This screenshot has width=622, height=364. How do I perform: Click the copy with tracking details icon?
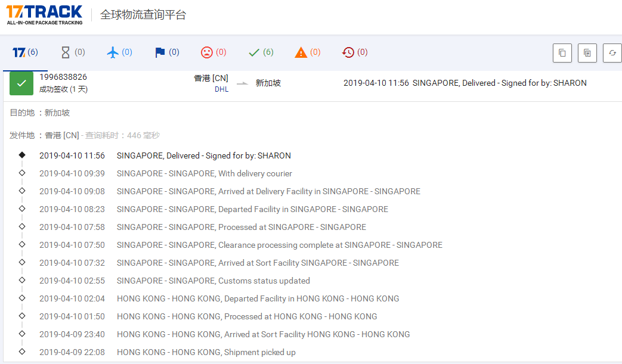pyautogui.click(x=587, y=52)
